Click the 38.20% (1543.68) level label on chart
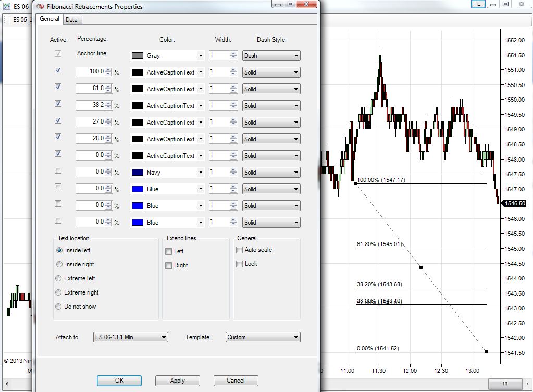533x392 pixels. tap(379, 284)
